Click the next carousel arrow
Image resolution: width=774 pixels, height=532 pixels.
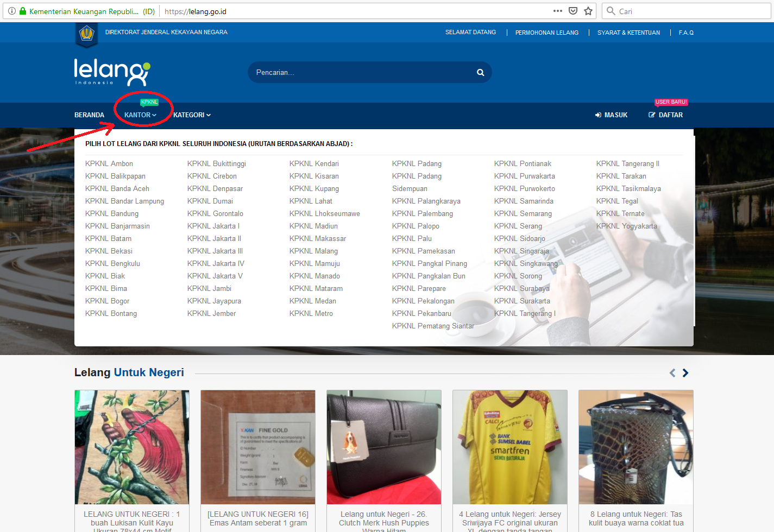point(685,373)
